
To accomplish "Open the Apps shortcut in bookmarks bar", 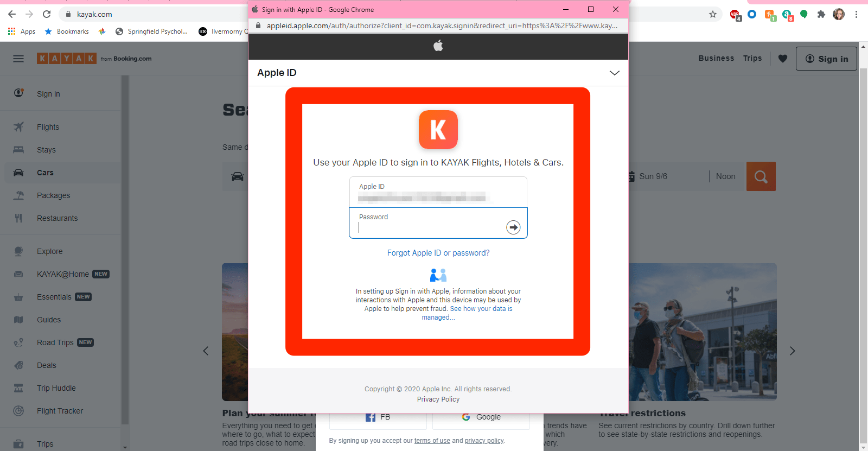I will point(22,31).
